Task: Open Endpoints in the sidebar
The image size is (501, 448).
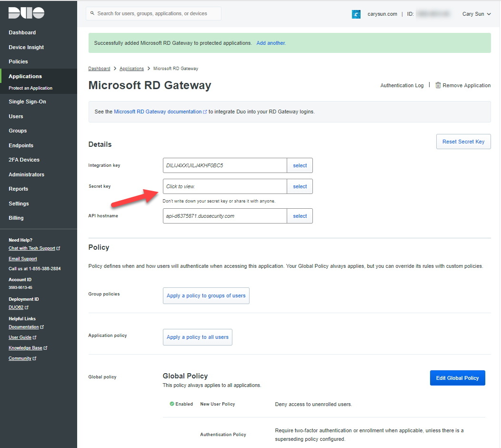Action: (x=21, y=145)
